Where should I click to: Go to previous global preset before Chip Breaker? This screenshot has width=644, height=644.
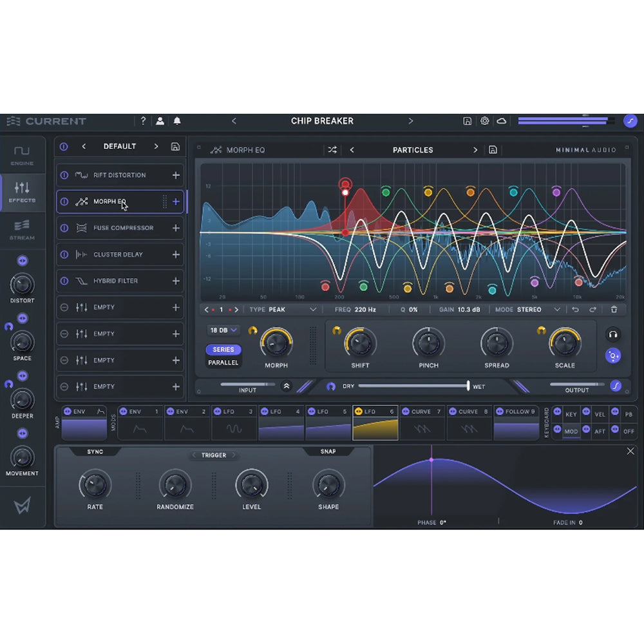tap(234, 121)
